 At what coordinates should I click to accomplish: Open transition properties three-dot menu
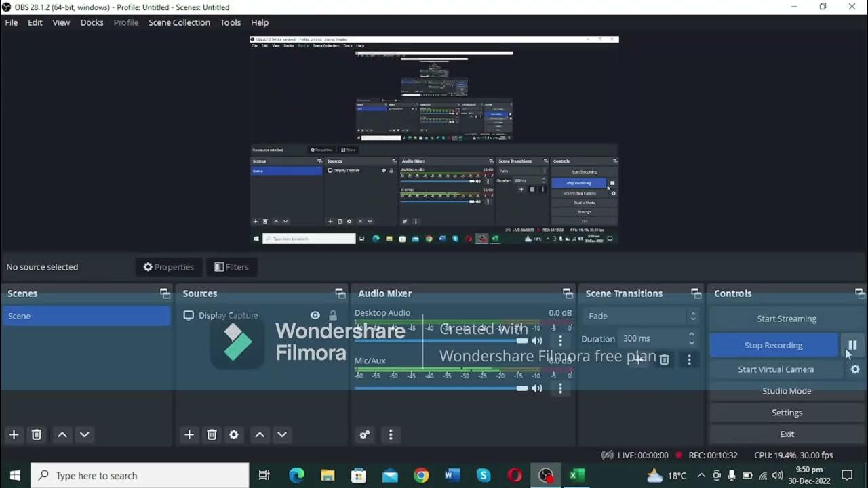(x=689, y=360)
